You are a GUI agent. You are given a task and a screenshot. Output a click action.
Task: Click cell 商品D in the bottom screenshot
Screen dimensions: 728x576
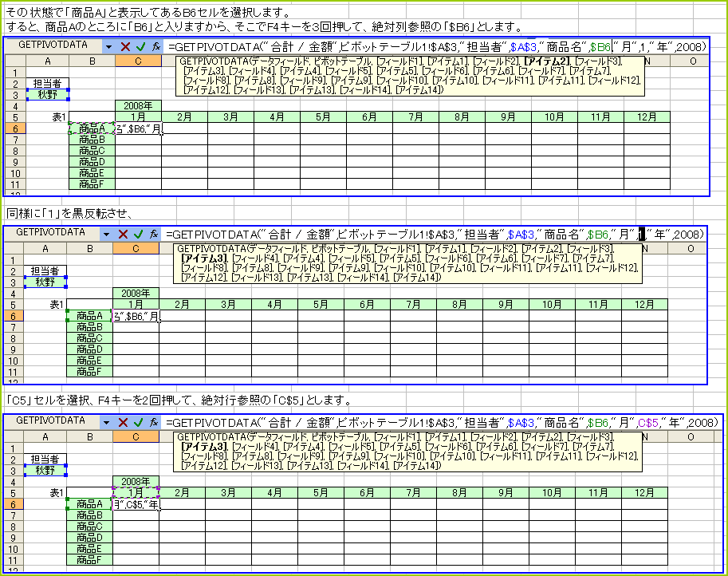(89, 538)
